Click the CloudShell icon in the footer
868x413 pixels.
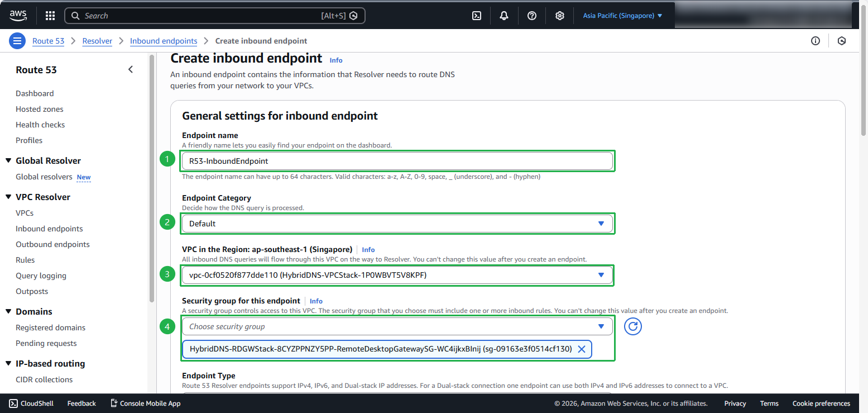pos(13,403)
